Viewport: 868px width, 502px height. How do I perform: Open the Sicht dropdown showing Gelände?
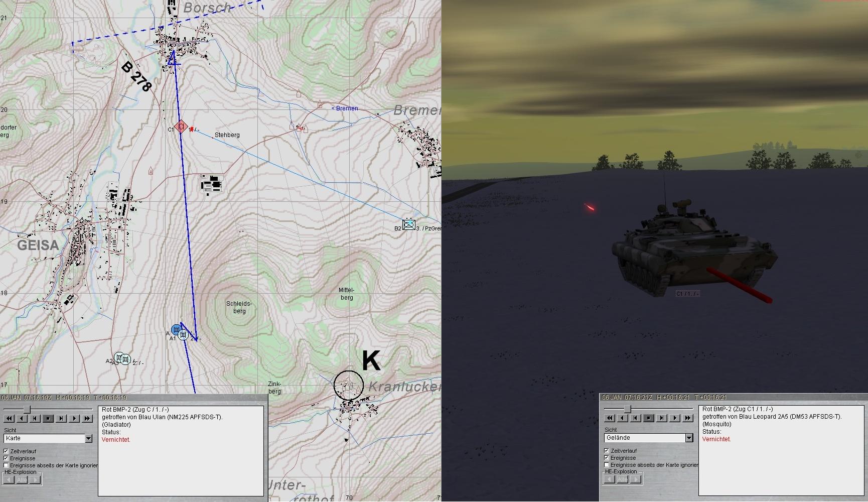pos(689,438)
